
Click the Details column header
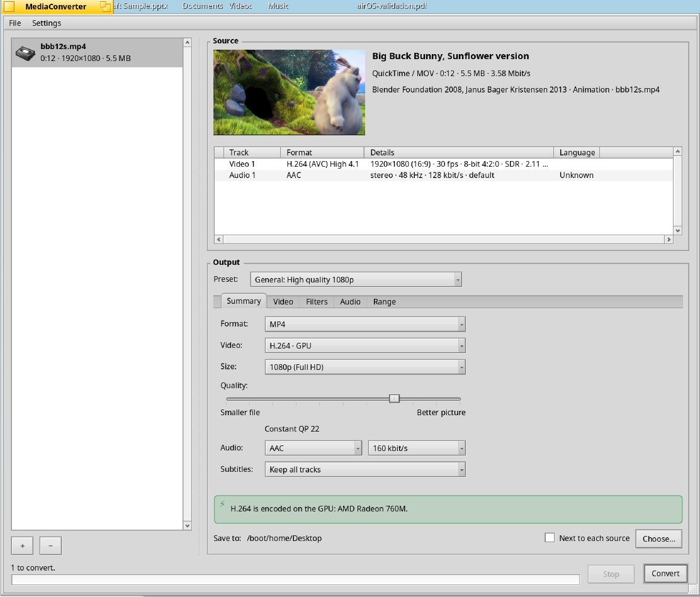pos(459,153)
